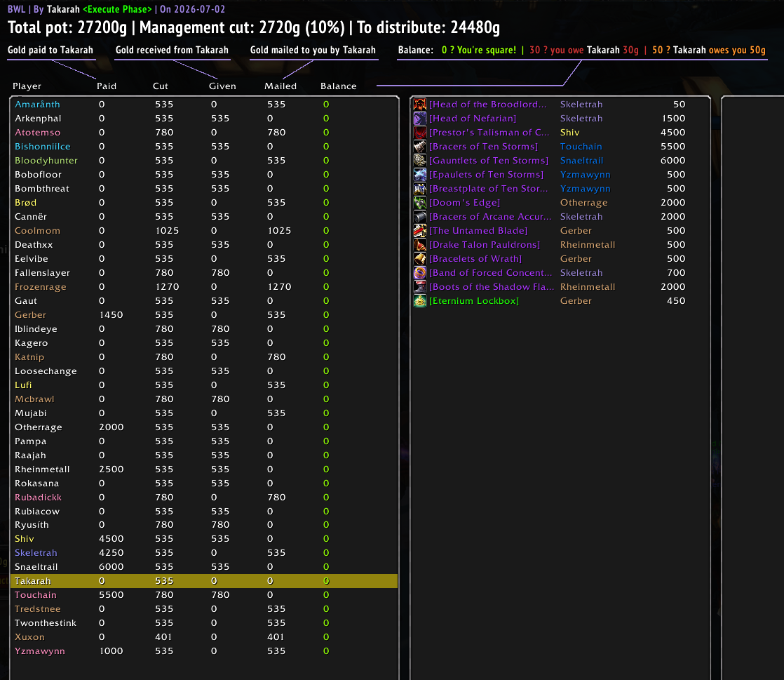The width and height of the screenshot is (784, 680).
Task: Click Frozenrage's 1270 mailed value
Action: (x=279, y=286)
